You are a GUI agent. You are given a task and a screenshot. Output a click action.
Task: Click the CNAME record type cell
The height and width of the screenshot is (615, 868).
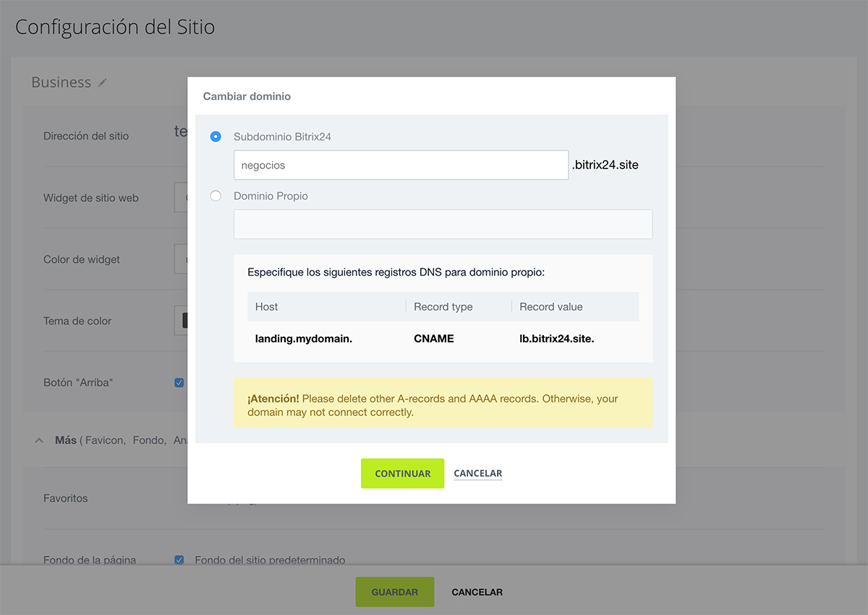pos(434,339)
